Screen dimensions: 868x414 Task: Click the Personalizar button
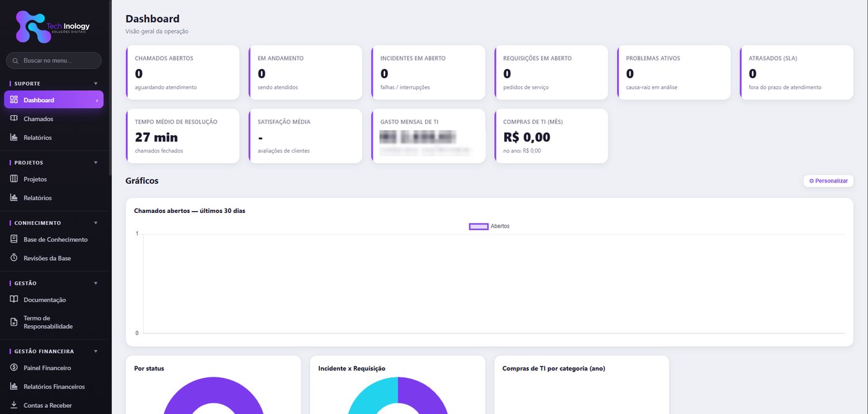coord(828,181)
